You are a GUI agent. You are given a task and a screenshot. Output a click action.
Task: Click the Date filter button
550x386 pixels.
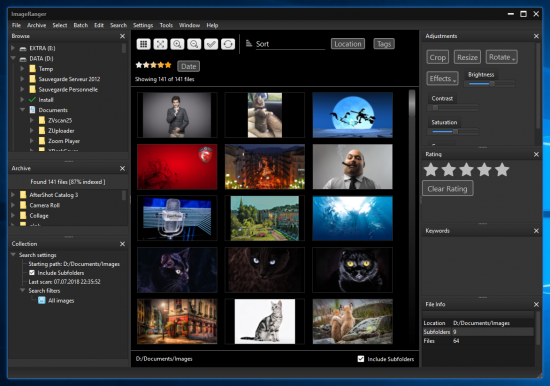click(188, 66)
